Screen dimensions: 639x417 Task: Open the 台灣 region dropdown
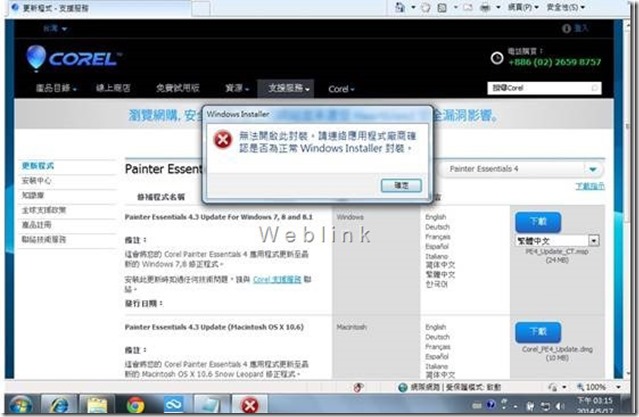pos(55,29)
